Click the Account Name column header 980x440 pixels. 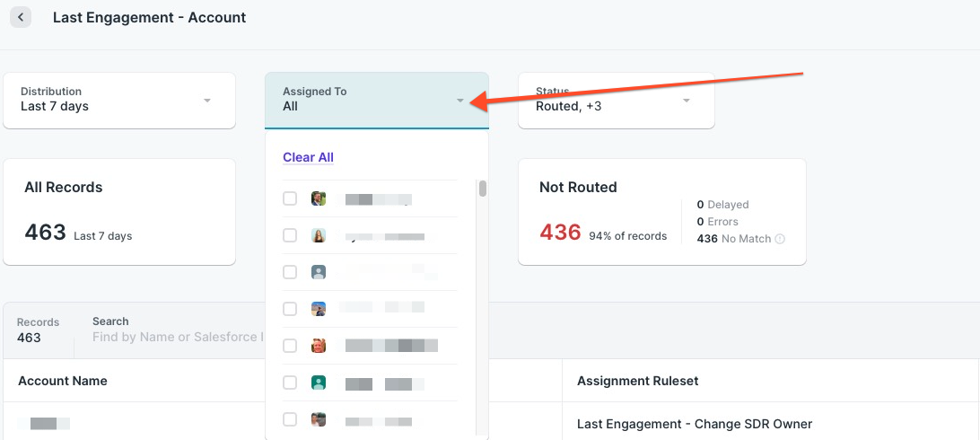point(63,381)
